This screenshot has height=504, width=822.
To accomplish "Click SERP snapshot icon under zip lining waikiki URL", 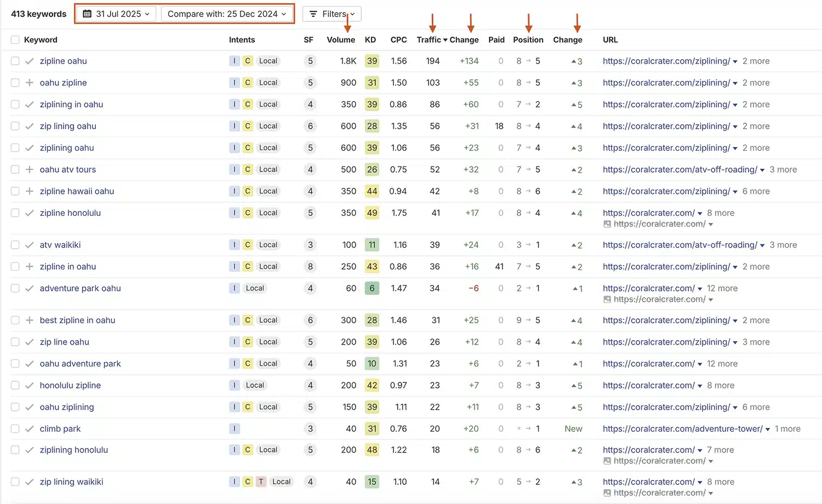I will [x=607, y=492].
